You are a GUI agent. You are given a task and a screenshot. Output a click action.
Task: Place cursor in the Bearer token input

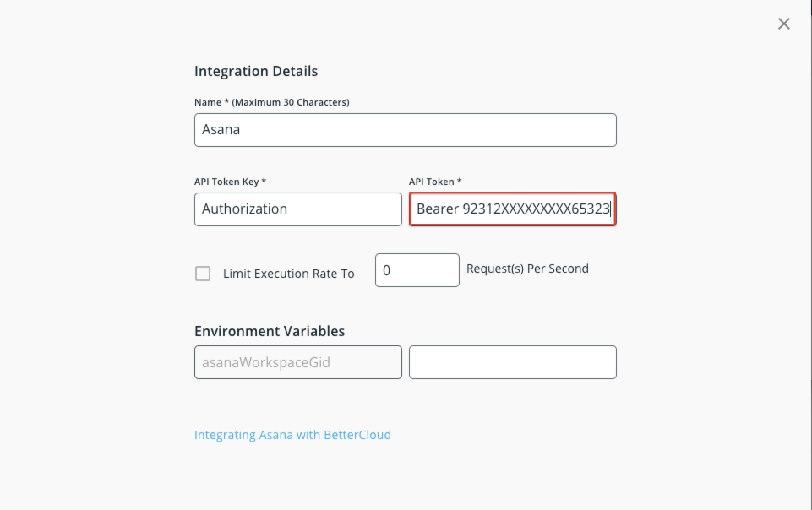coord(513,209)
